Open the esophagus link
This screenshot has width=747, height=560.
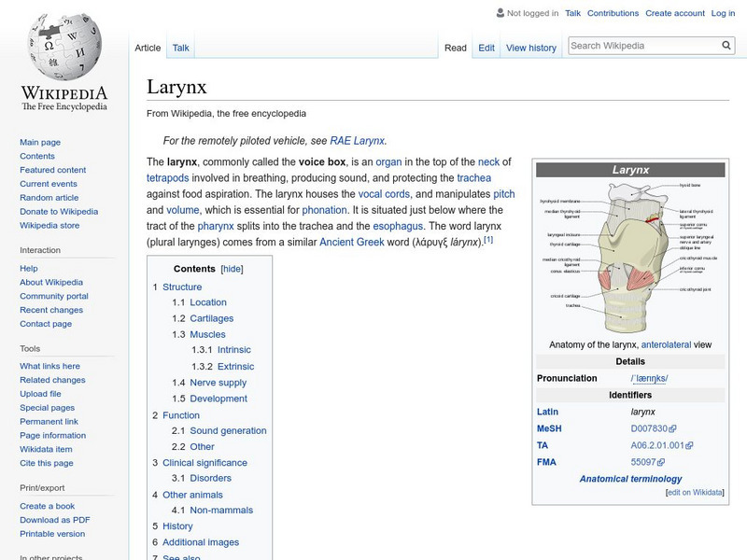tap(398, 226)
